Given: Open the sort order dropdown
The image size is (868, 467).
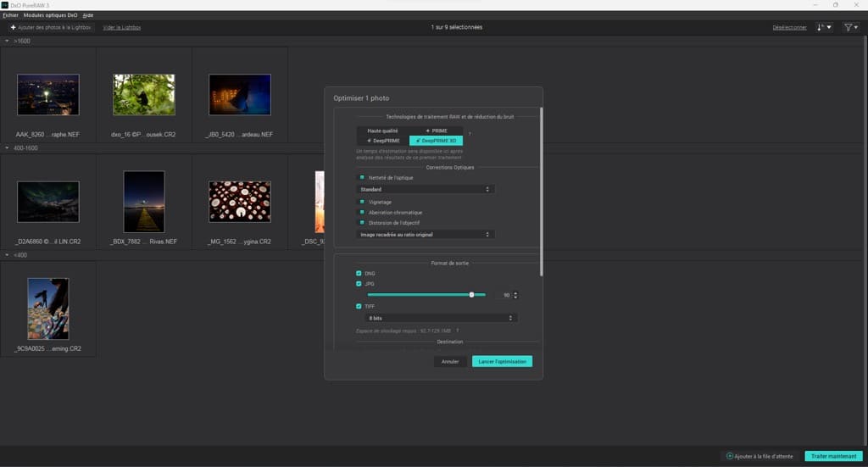Looking at the screenshot, I should [824, 27].
